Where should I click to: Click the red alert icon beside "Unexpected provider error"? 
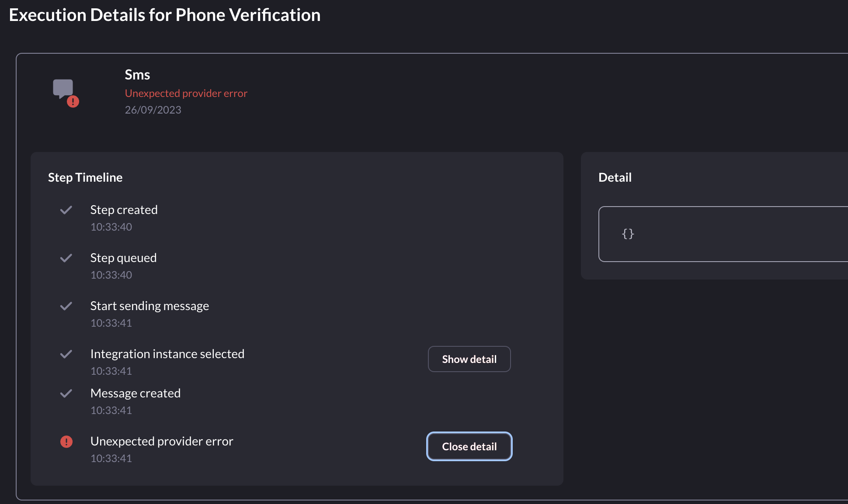66,442
